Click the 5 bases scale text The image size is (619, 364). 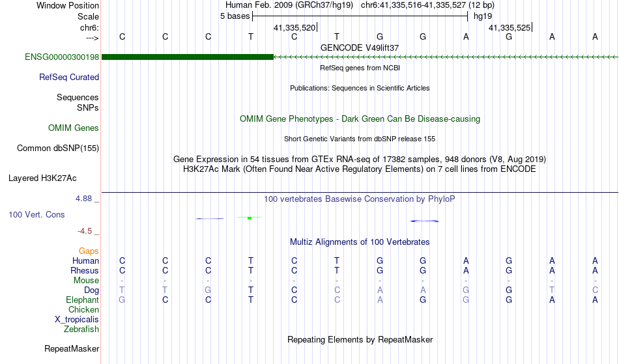click(235, 16)
